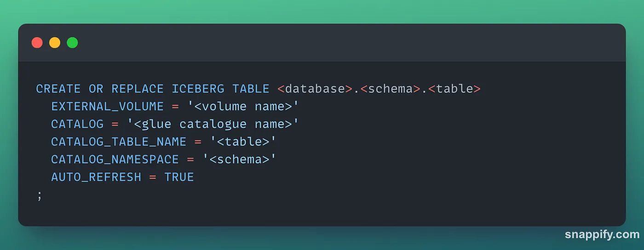Click the green maximize dot
This screenshot has height=250, width=644.
tap(72, 43)
